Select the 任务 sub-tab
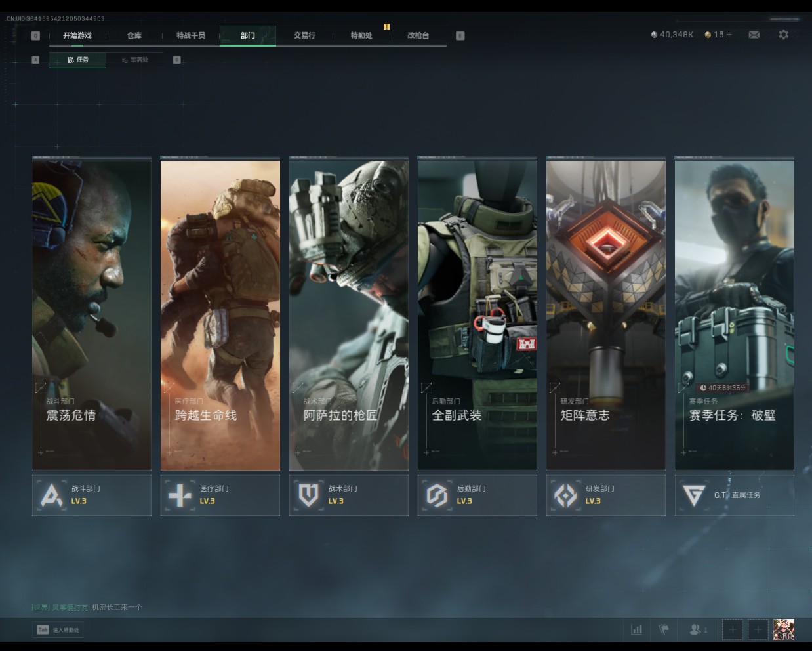The height and width of the screenshot is (651, 812). coord(77,60)
